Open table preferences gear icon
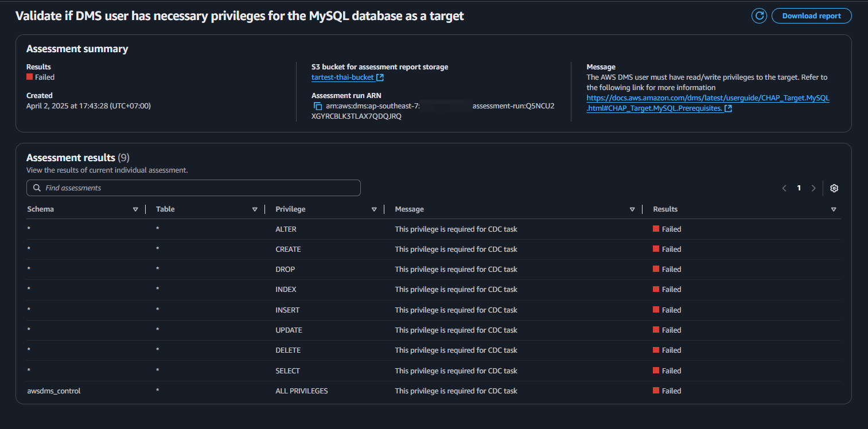 click(834, 188)
